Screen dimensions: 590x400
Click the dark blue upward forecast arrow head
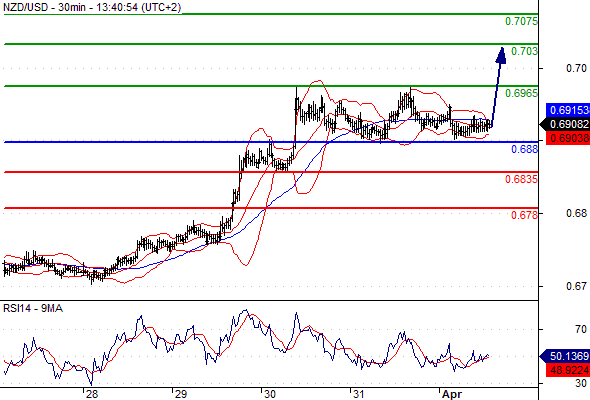click(501, 55)
